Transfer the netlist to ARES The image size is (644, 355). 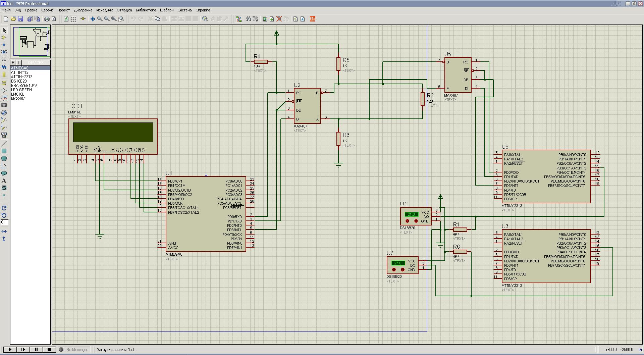tap(313, 19)
